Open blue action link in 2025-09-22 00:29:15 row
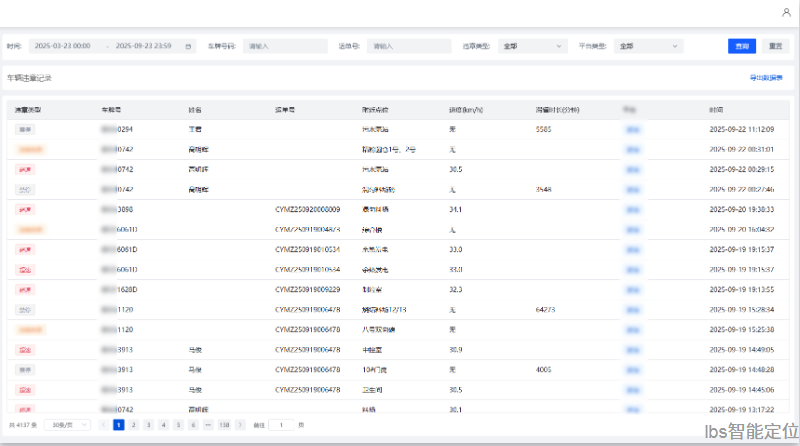800x446 pixels. (633, 169)
